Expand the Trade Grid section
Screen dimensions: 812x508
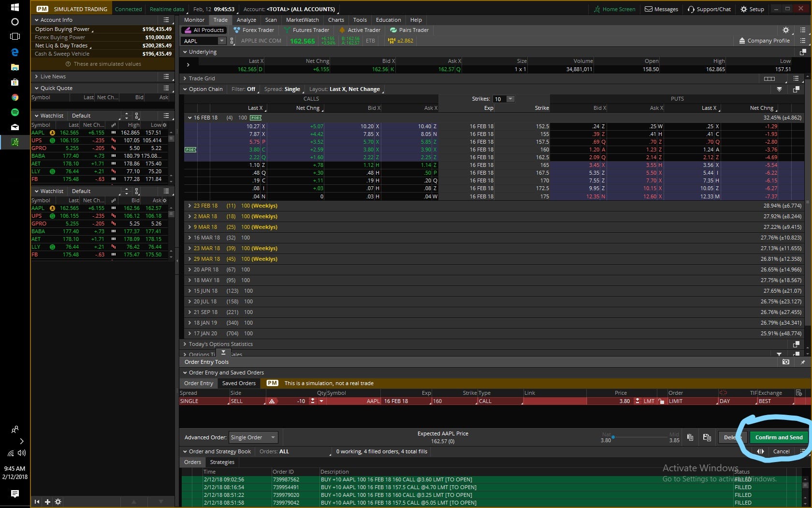185,78
